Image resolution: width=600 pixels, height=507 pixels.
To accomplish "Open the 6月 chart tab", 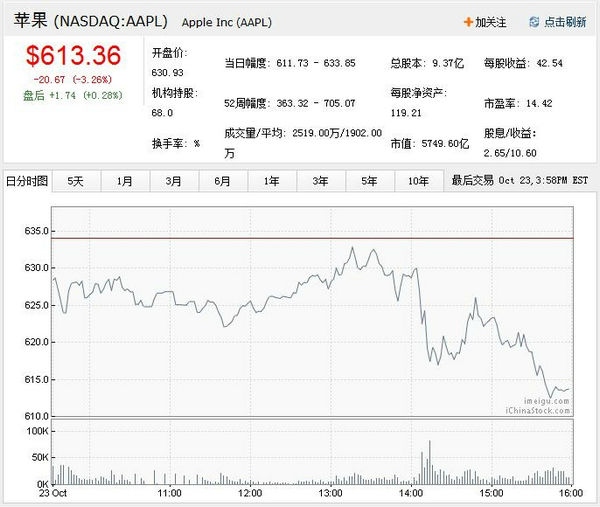I will [223, 181].
